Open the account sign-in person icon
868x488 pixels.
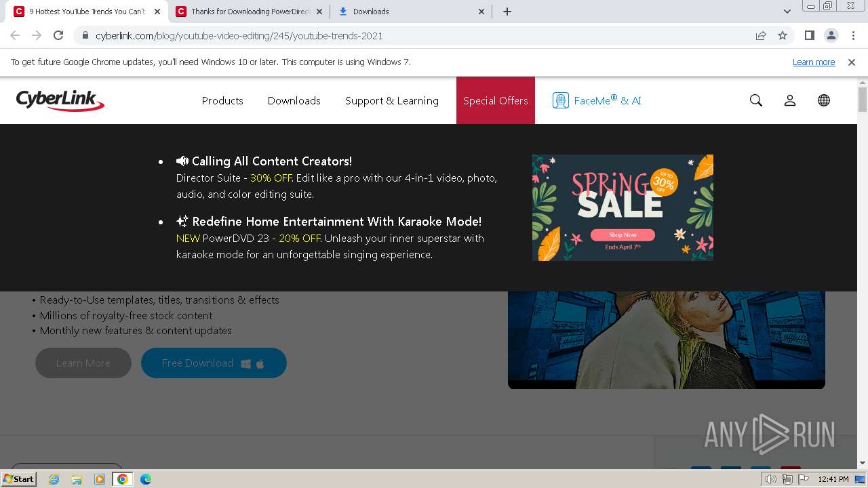pyautogui.click(x=790, y=100)
